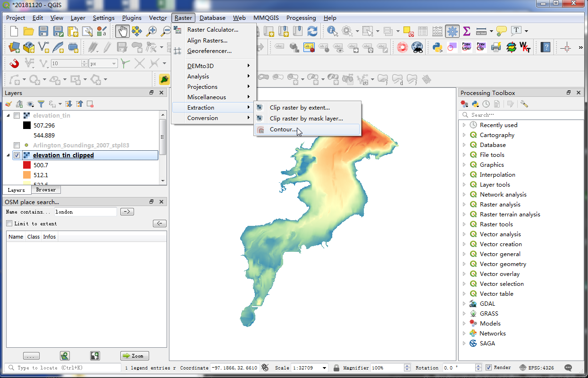588x378 pixels.
Task: Select the Measure Line ruler tool
Action: [x=481, y=32]
